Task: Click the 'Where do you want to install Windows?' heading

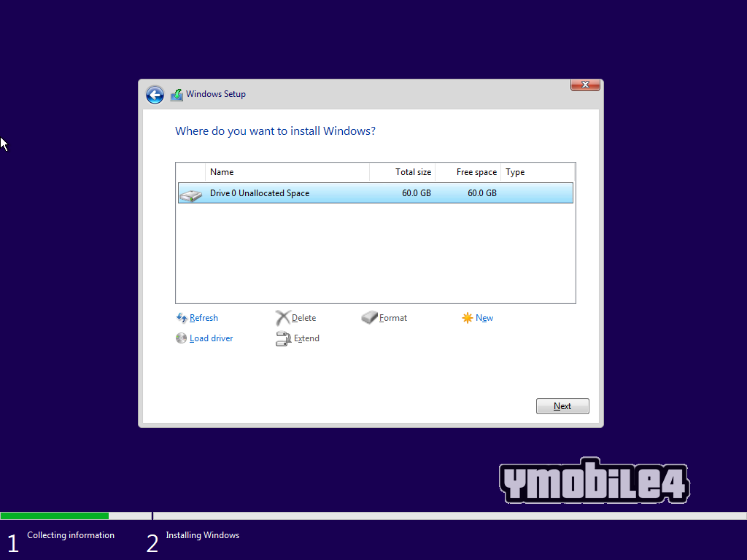Action: 275,131
